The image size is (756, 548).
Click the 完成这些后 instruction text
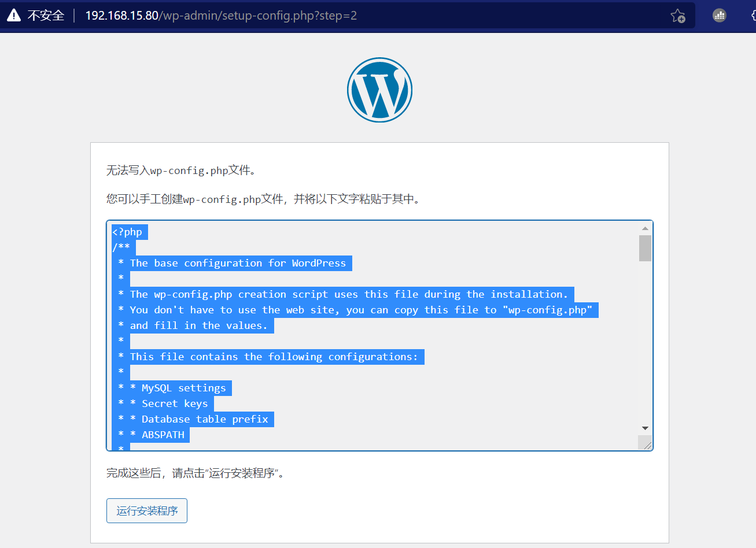[196, 473]
